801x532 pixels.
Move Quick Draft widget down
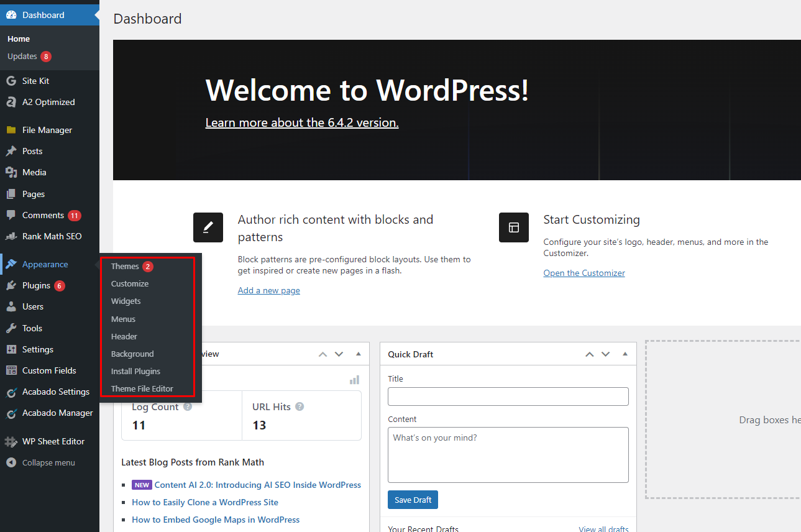tap(606, 354)
